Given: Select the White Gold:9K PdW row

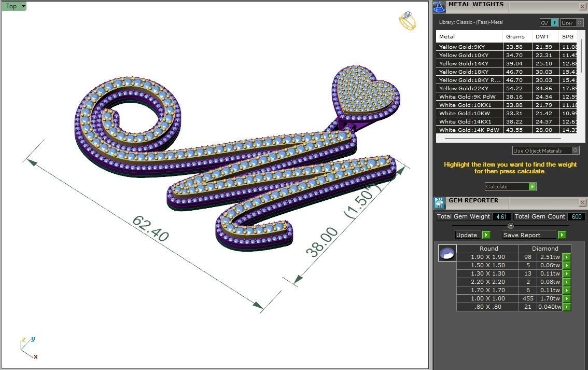Looking at the screenshot, I should (x=506, y=97).
